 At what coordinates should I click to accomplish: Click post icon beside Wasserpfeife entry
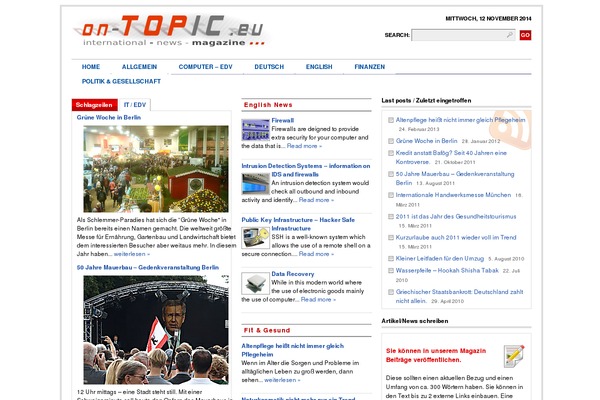point(391,271)
